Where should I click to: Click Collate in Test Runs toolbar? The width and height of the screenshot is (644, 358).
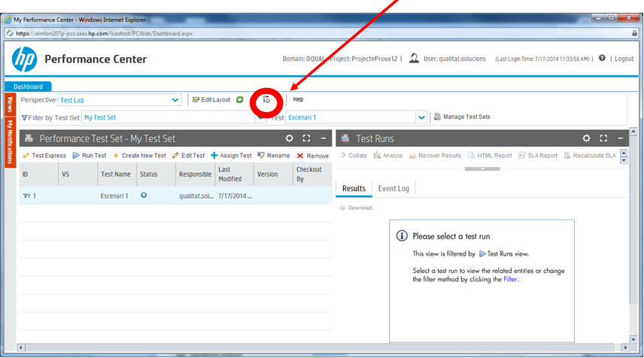coord(354,156)
